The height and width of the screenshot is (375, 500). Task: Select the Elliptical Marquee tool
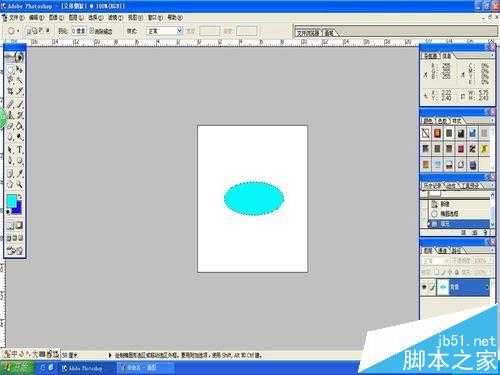click(11, 70)
